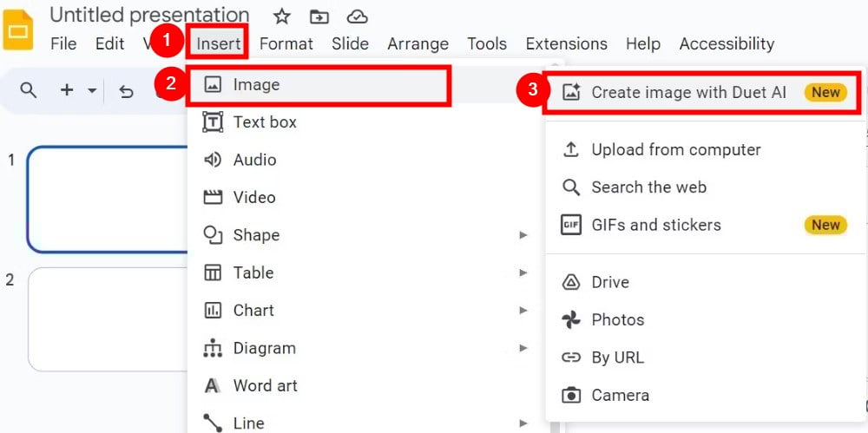
Task: Click the Image menu entry icon
Action: tap(214, 85)
